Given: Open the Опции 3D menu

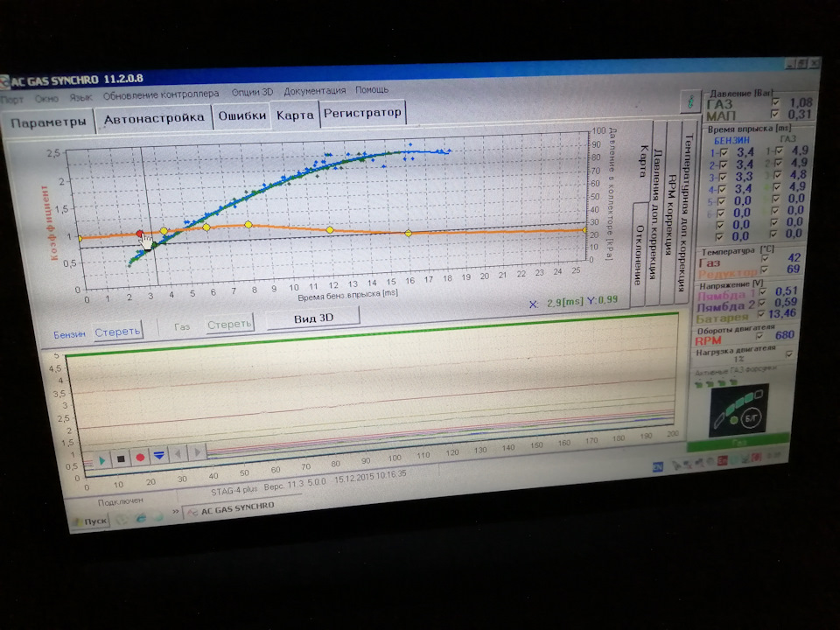Looking at the screenshot, I should (252, 92).
